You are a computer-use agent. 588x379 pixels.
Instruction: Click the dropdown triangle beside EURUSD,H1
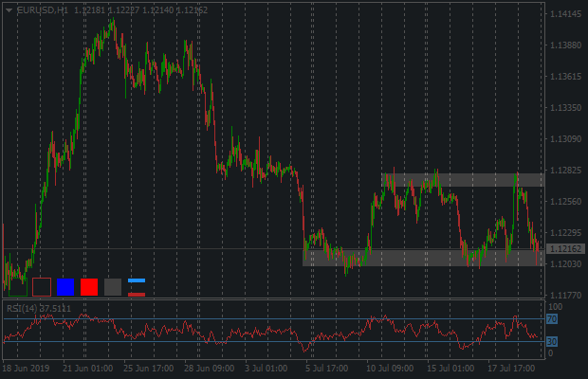coord(9,9)
